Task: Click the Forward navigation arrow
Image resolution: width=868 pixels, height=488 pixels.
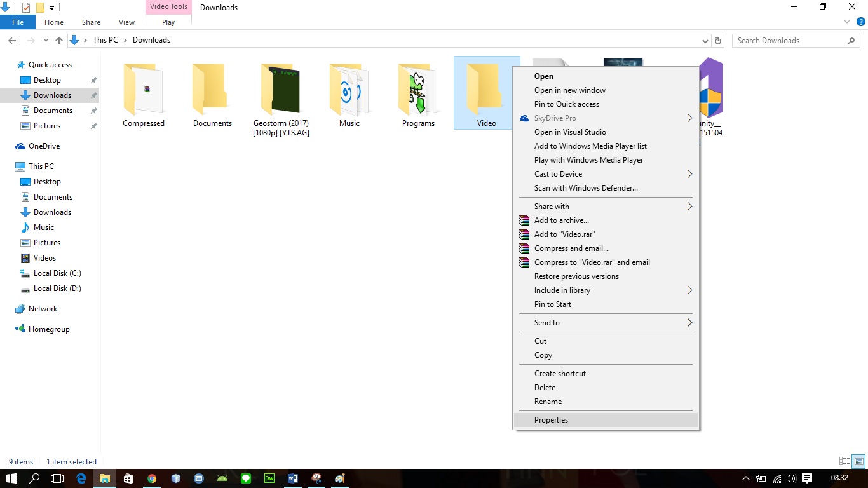Action: pos(31,40)
